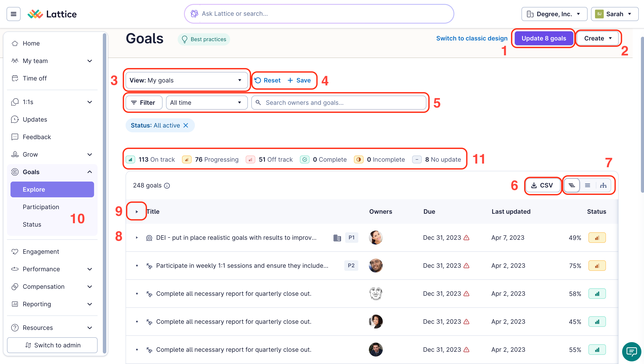Expand the DEI goal row
644x364 pixels.
pos(136,238)
